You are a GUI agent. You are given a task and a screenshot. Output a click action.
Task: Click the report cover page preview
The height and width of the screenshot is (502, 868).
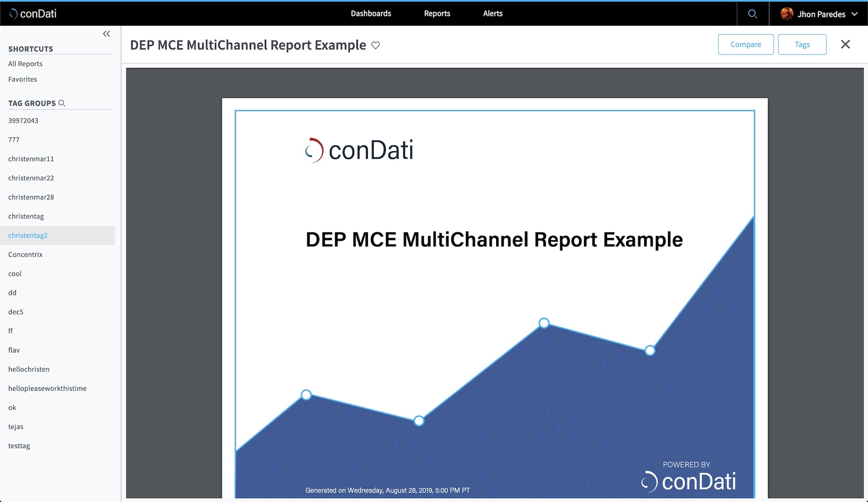point(494,297)
